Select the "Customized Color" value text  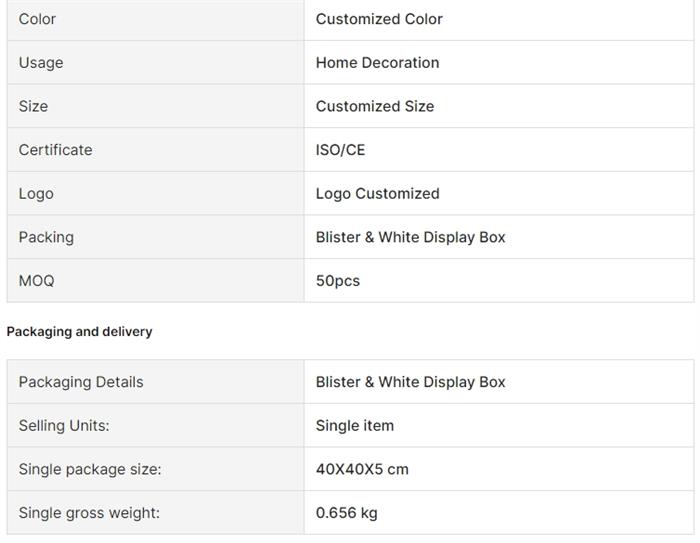pyautogui.click(x=379, y=19)
